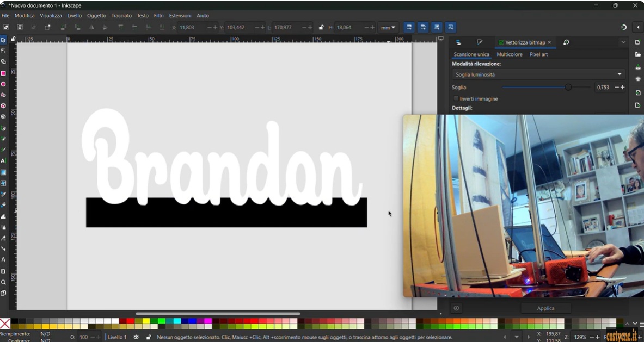
Task: Toggle scale rounded corners with rectangles
Action: [422, 27]
